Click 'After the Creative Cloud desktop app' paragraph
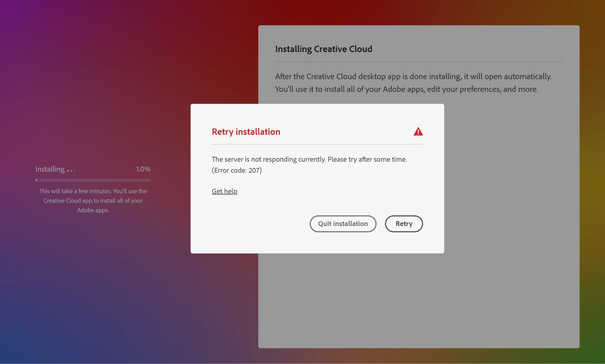Viewport: 605px width, 364px height. click(x=413, y=83)
